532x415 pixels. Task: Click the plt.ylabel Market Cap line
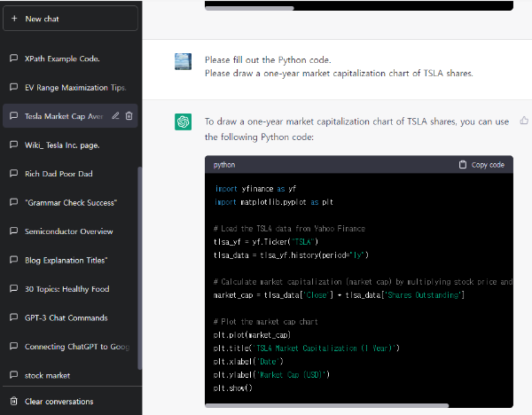[271, 375]
